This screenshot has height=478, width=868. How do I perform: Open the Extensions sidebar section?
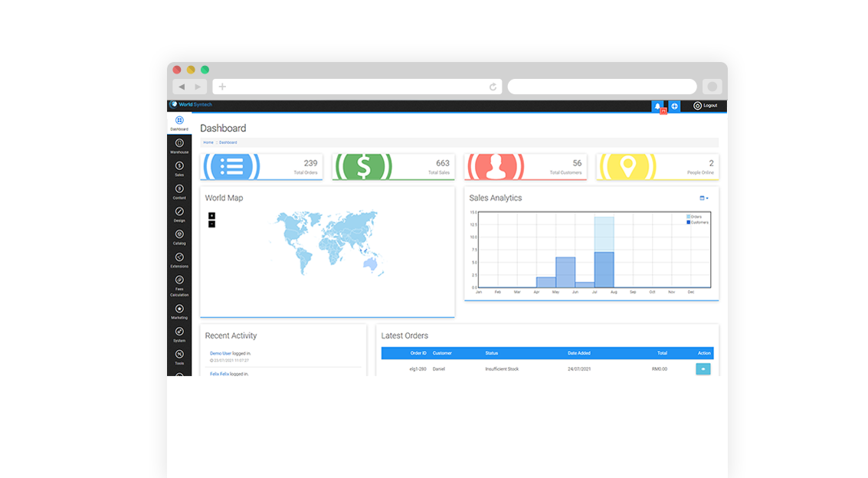179,259
